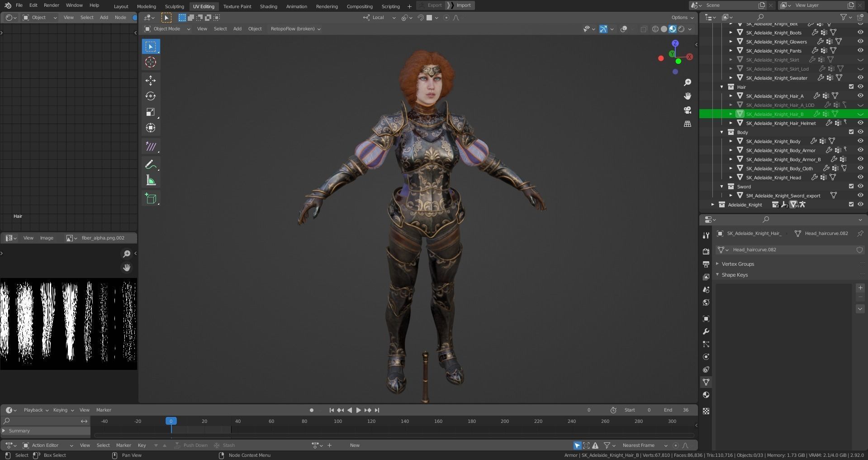Viewport: 868px width, 460px height.
Task: Select the Scale tool
Action: point(151,112)
